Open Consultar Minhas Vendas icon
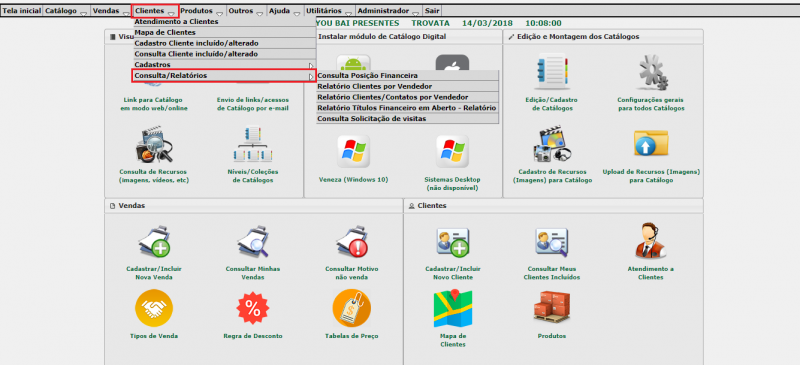Viewport: 800px width, 365px height. pyautogui.click(x=253, y=241)
